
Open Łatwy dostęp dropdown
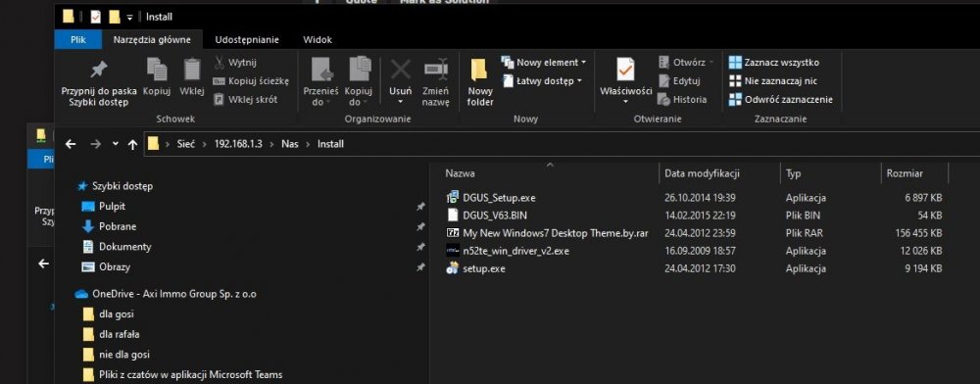pyautogui.click(x=543, y=80)
